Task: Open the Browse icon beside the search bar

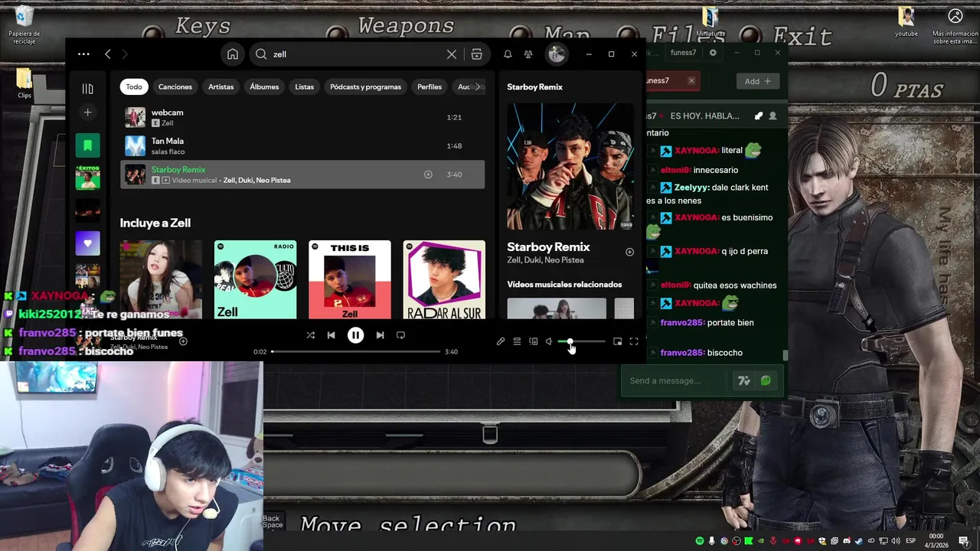Action: [476, 54]
